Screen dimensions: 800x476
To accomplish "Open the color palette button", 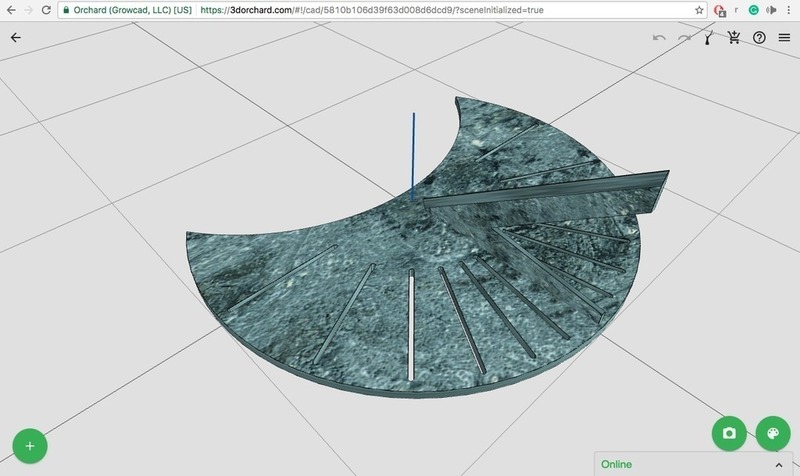I will click(x=773, y=434).
